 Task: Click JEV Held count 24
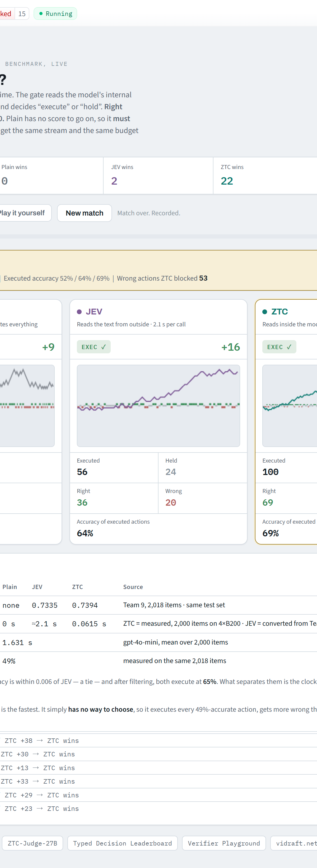pos(171,472)
